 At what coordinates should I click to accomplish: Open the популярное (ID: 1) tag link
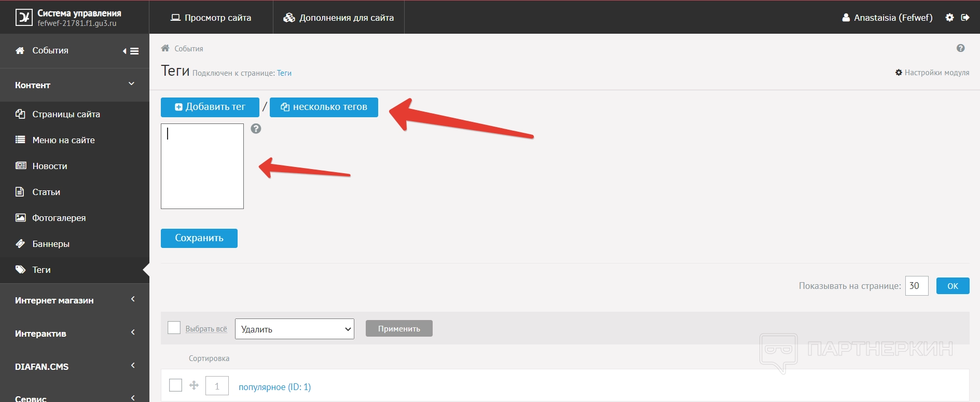(274, 387)
